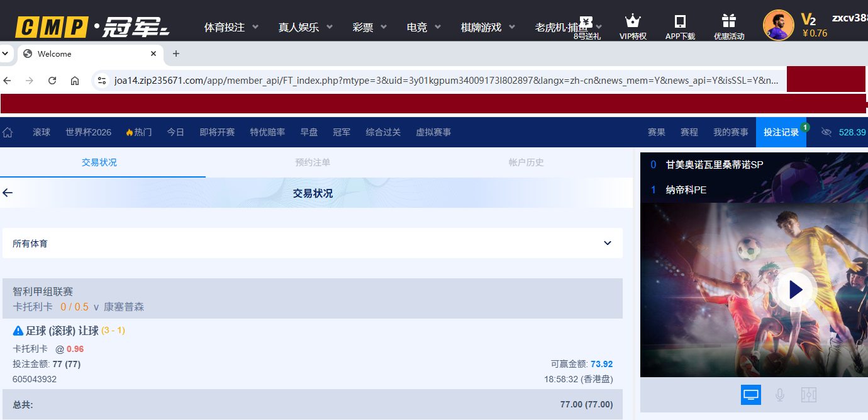This screenshot has width=868, height=420.
Task: Click the browser address bar URL
Action: pos(447,81)
